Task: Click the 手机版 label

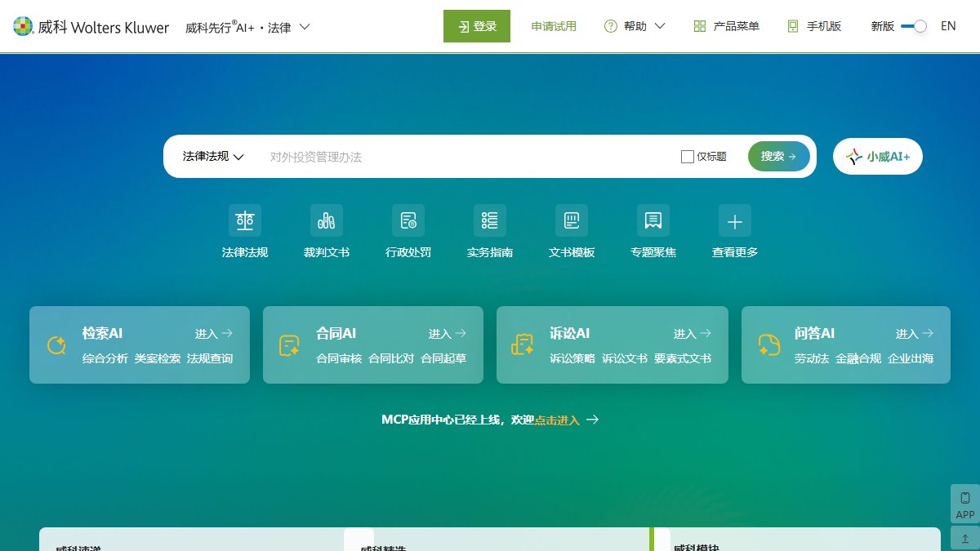Action: (x=824, y=26)
